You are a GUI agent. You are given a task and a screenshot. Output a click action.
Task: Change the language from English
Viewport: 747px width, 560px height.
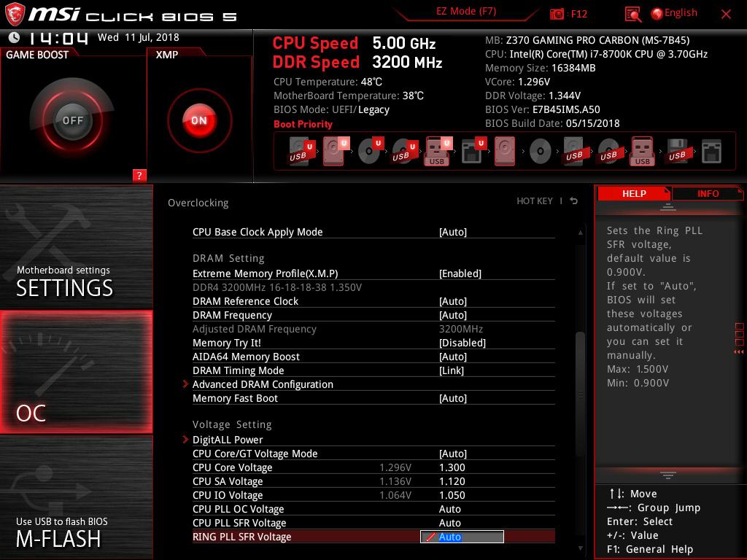coord(681,13)
